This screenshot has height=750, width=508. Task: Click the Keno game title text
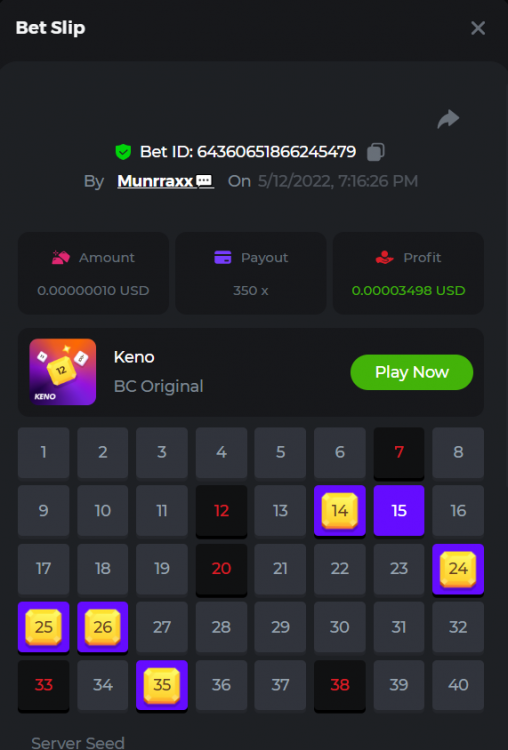(134, 357)
